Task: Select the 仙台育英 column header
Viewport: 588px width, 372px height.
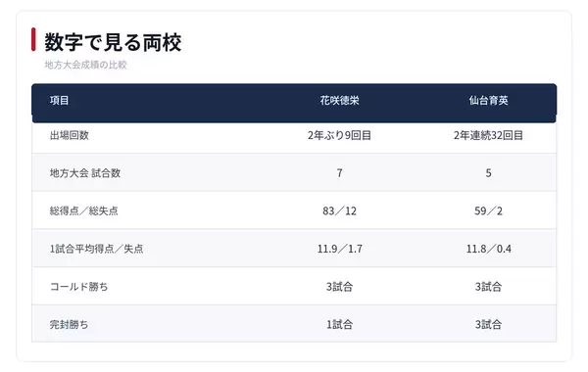Action: pos(488,101)
